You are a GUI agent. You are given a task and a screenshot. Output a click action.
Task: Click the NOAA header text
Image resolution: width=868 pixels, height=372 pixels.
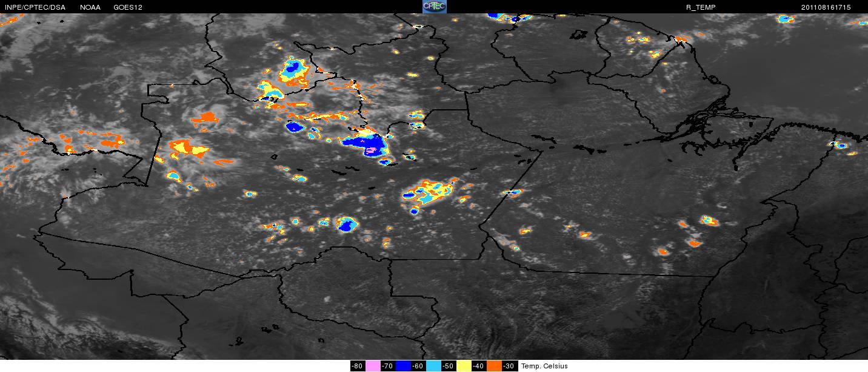[90, 7]
